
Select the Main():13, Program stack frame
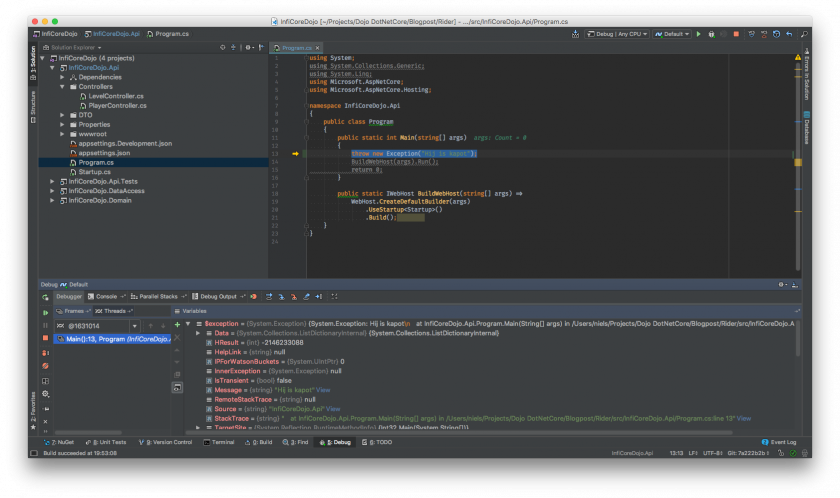112,339
